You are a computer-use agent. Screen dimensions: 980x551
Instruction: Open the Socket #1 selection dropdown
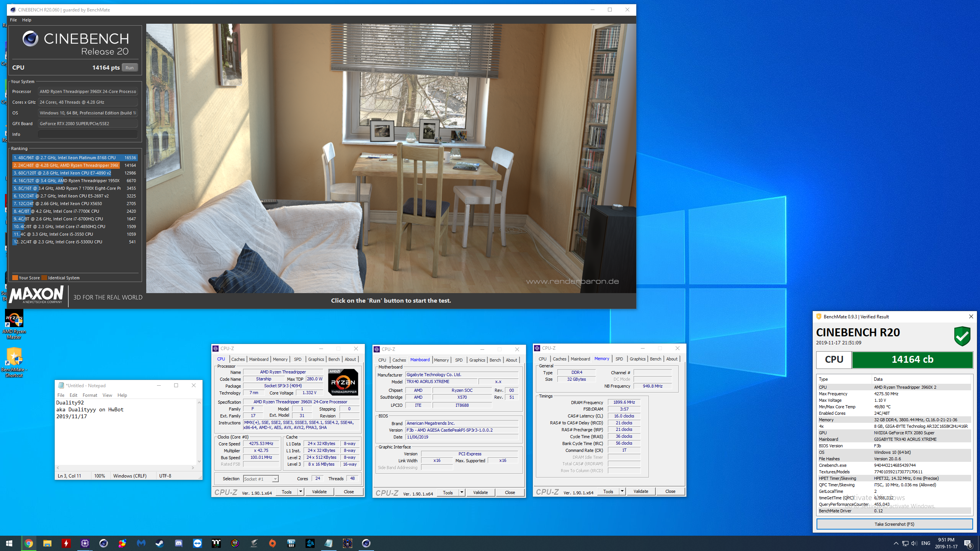pos(261,479)
